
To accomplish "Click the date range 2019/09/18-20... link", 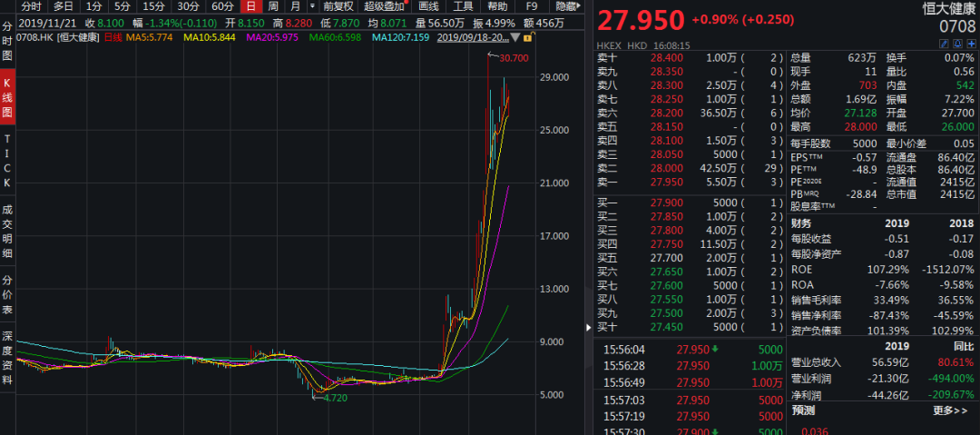I will pyautogui.click(x=473, y=37).
